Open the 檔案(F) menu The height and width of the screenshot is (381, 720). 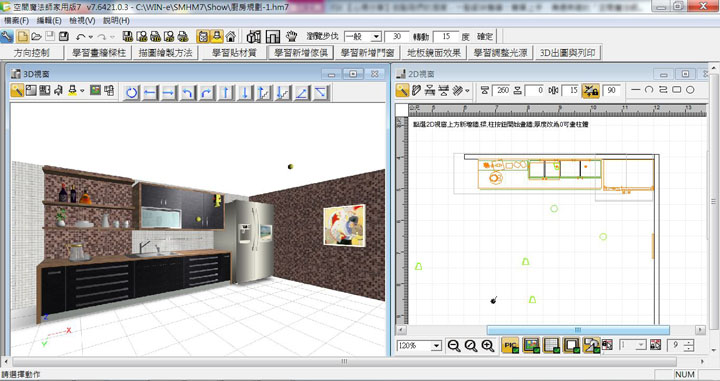point(16,21)
